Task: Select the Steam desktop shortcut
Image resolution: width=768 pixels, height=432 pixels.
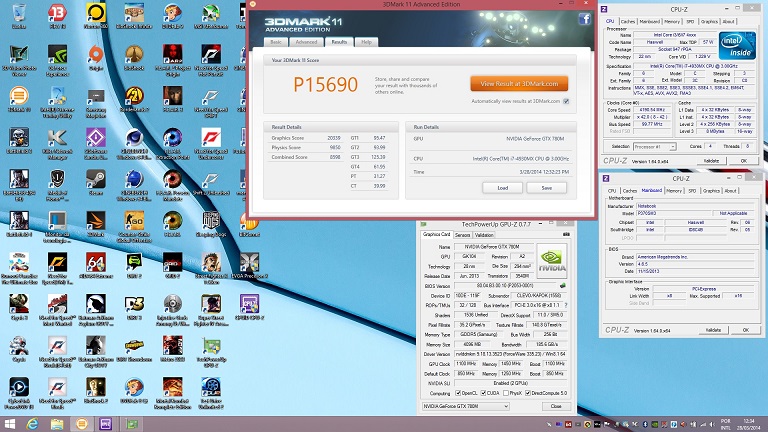Action: pos(96,182)
